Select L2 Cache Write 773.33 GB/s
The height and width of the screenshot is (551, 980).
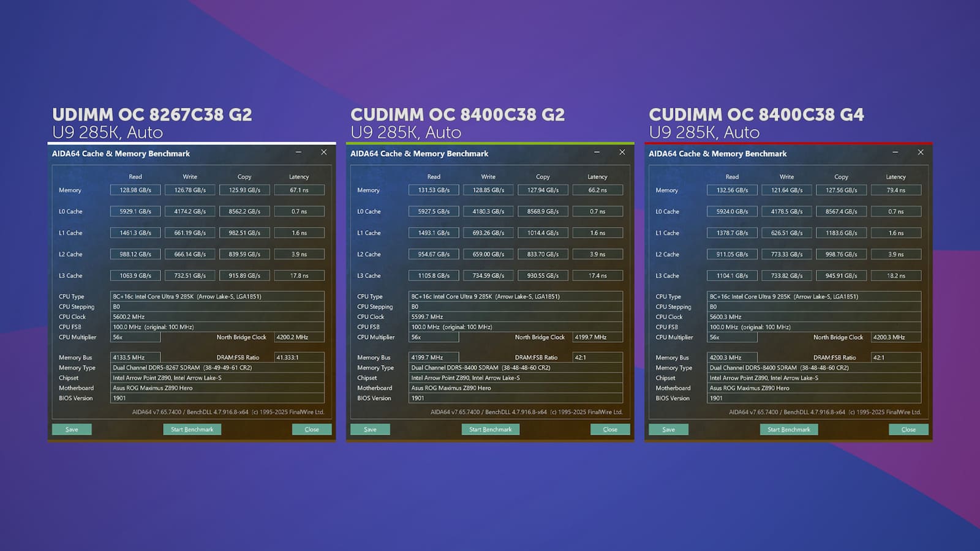786,254
